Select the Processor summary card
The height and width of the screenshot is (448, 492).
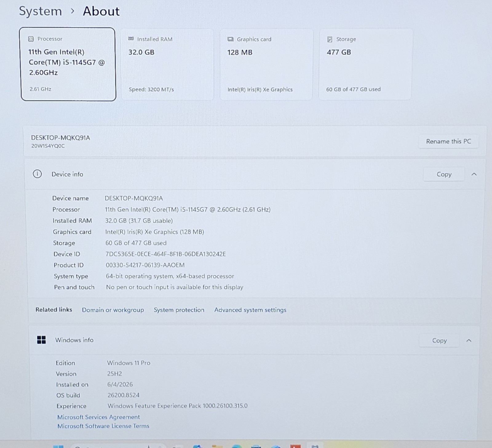click(x=68, y=64)
